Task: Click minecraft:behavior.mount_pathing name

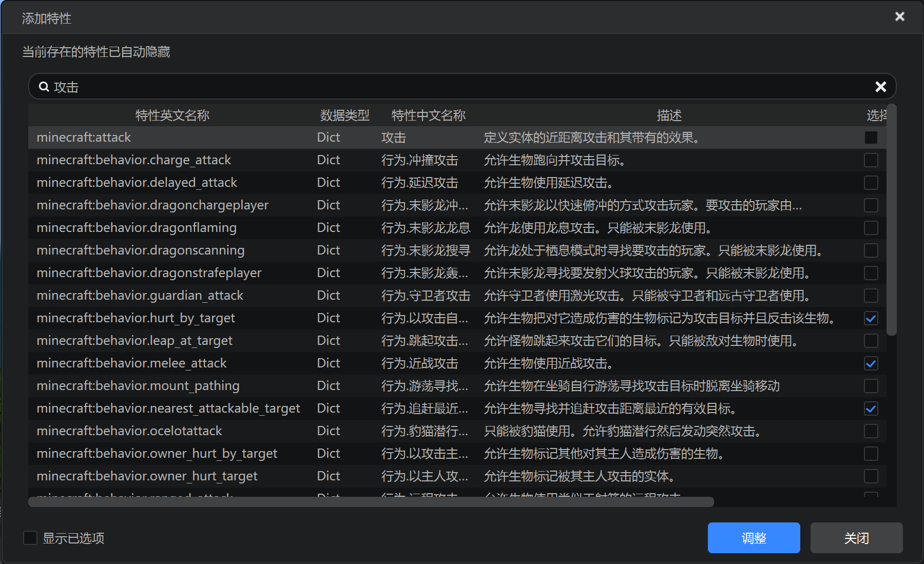Action: click(138, 386)
